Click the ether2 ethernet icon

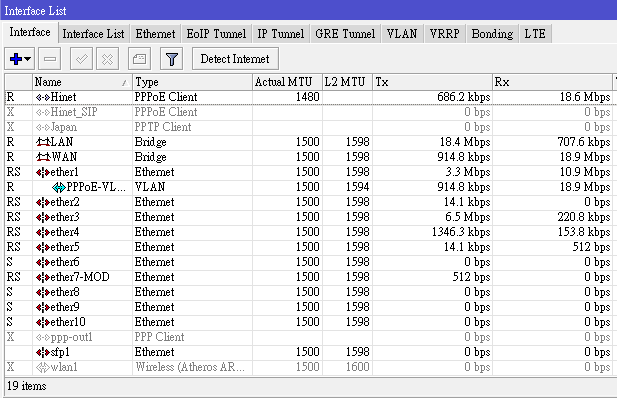pyautogui.click(x=43, y=203)
